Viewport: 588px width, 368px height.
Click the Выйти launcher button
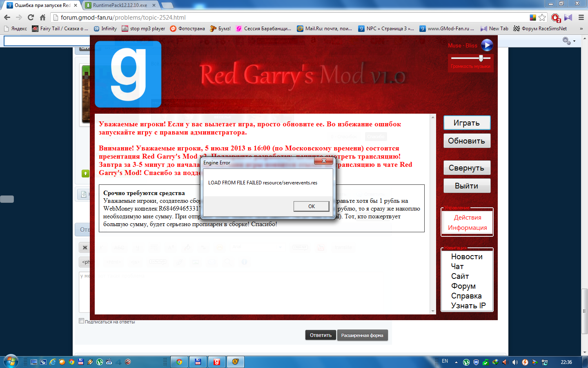[467, 186]
